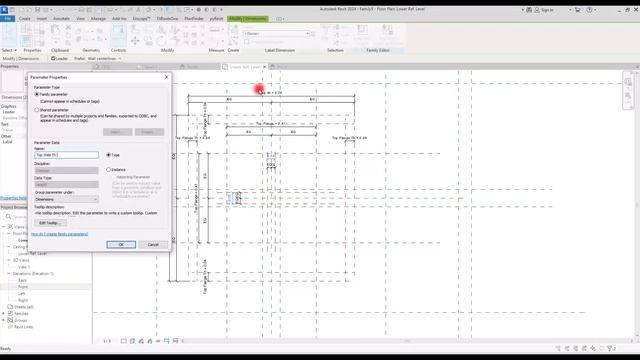
Task: Click the Save icon in quick access toolbar
Action: [x=38, y=10]
